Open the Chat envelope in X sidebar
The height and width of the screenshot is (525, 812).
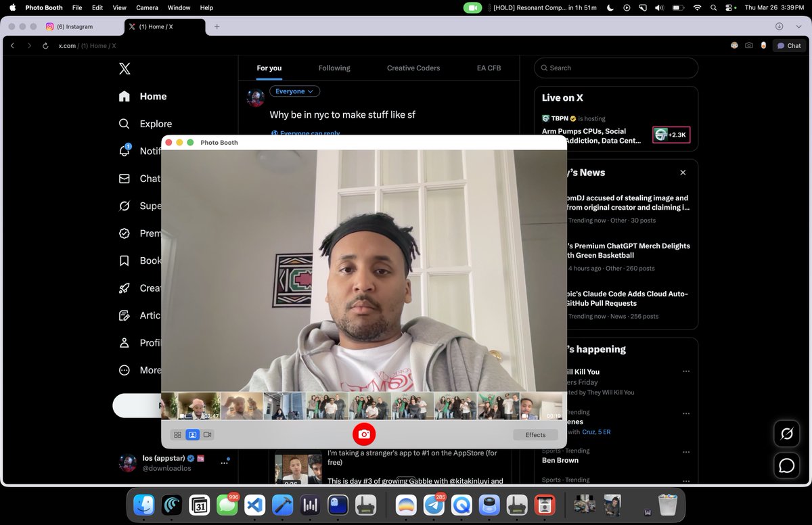[x=125, y=179]
